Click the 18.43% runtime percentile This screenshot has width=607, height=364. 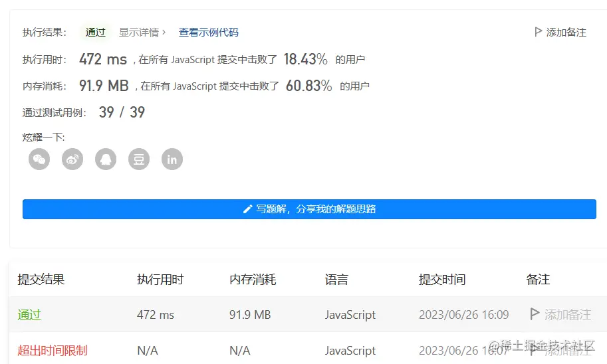coord(305,59)
